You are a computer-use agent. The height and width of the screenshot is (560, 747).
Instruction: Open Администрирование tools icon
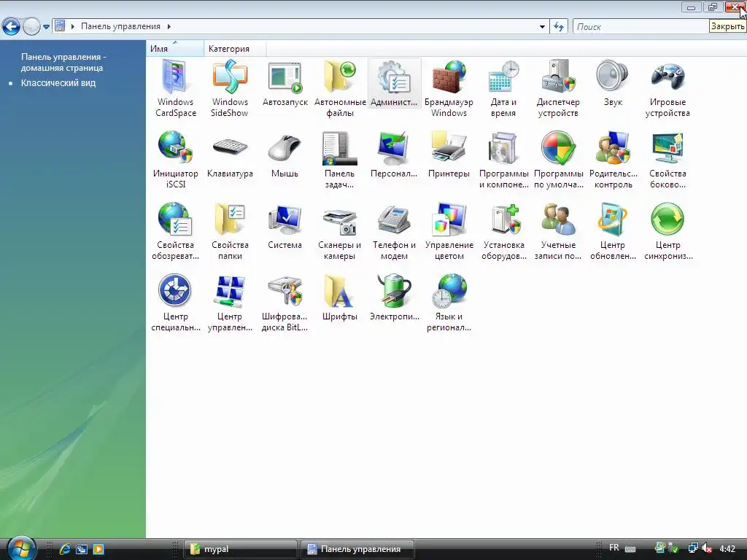tap(394, 84)
